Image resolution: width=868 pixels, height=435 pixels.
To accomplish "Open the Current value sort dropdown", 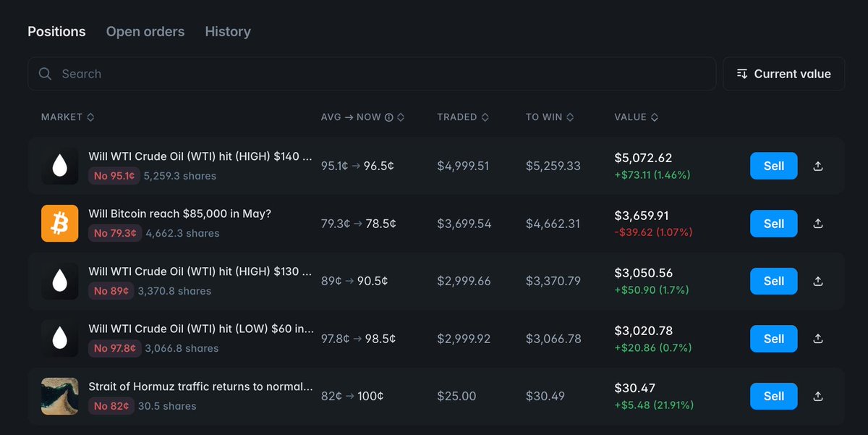I will coord(783,74).
